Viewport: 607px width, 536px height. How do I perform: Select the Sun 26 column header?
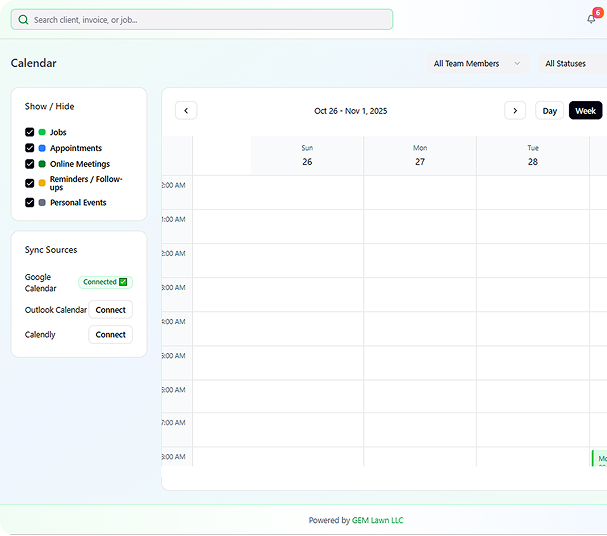tap(307, 156)
